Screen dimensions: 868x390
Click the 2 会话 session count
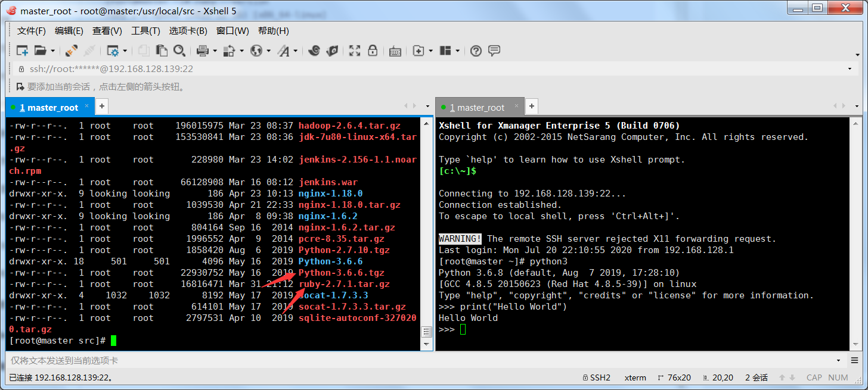756,377
